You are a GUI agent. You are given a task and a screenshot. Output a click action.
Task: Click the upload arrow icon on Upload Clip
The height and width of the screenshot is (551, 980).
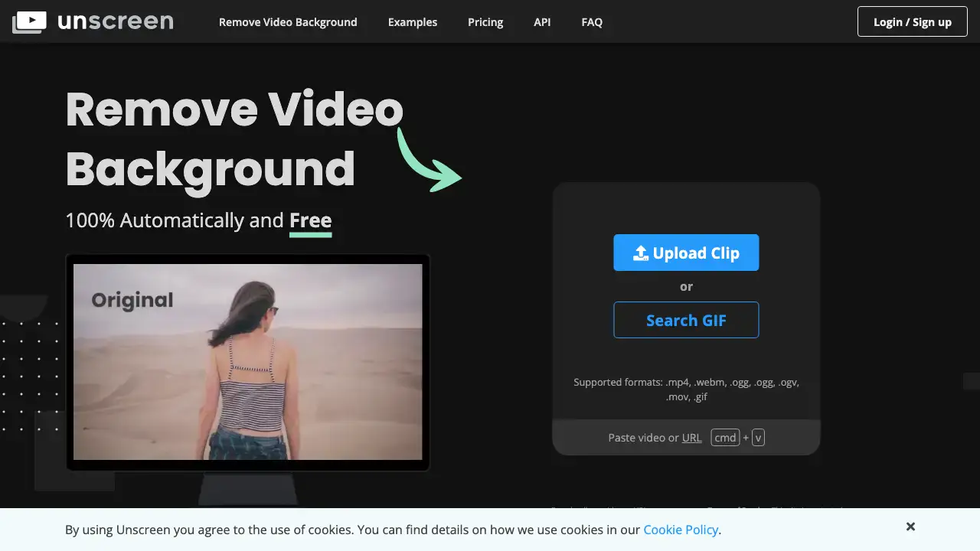[x=641, y=253]
